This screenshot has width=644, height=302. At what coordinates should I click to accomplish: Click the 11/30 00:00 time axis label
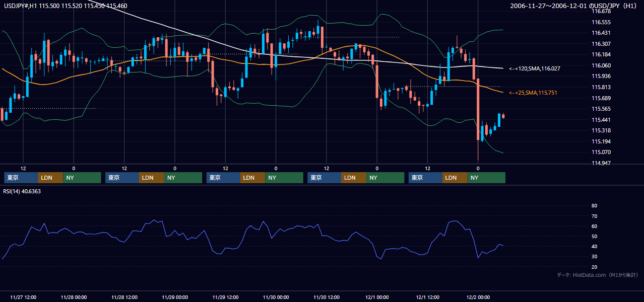click(276, 297)
